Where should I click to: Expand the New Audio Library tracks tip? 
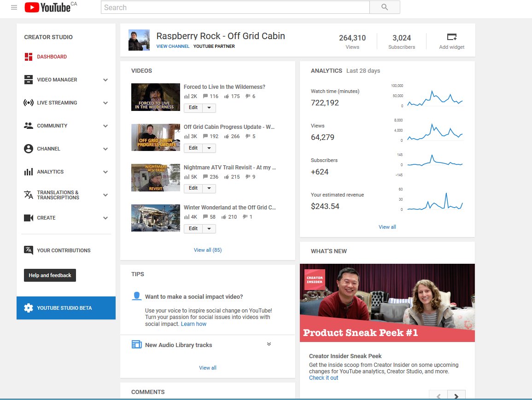269,344
